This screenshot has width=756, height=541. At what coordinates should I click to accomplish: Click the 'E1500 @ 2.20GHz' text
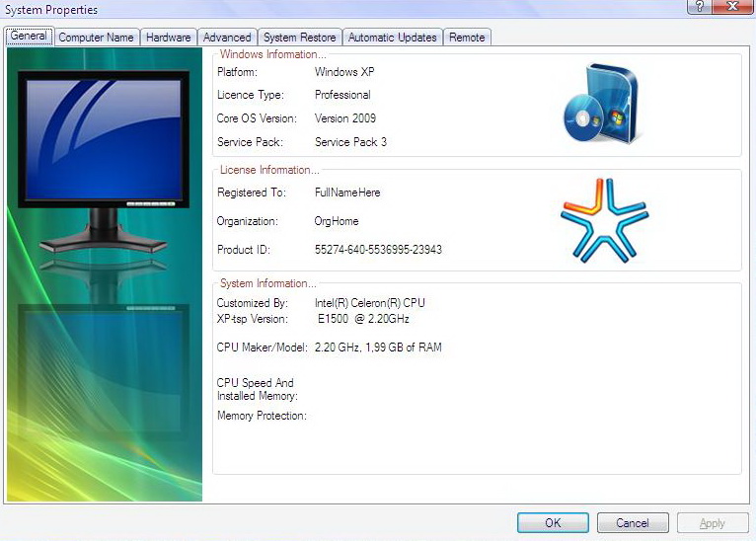(363, 319)
